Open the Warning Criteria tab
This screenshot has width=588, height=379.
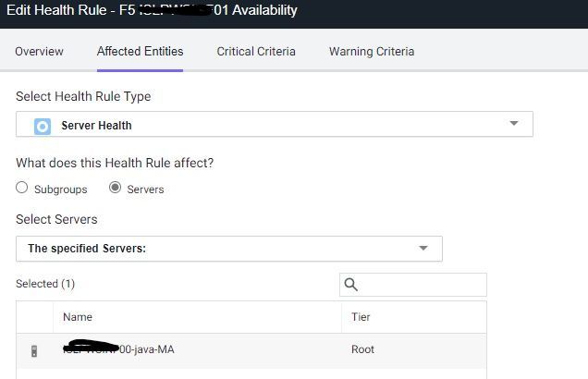pyautogui.click(x=371, y=52)
